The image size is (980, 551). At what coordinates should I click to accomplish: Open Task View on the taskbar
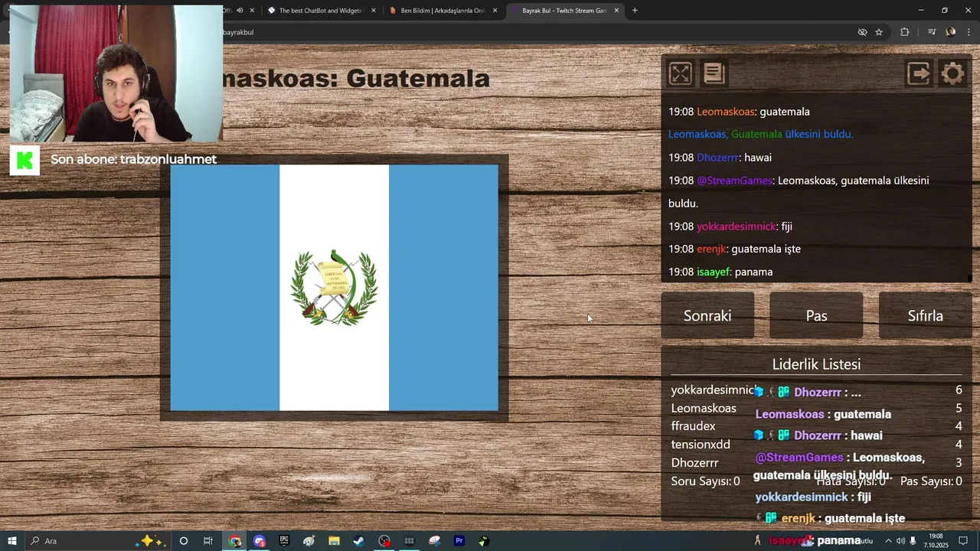pyautogui.click(x=207, y=541)
